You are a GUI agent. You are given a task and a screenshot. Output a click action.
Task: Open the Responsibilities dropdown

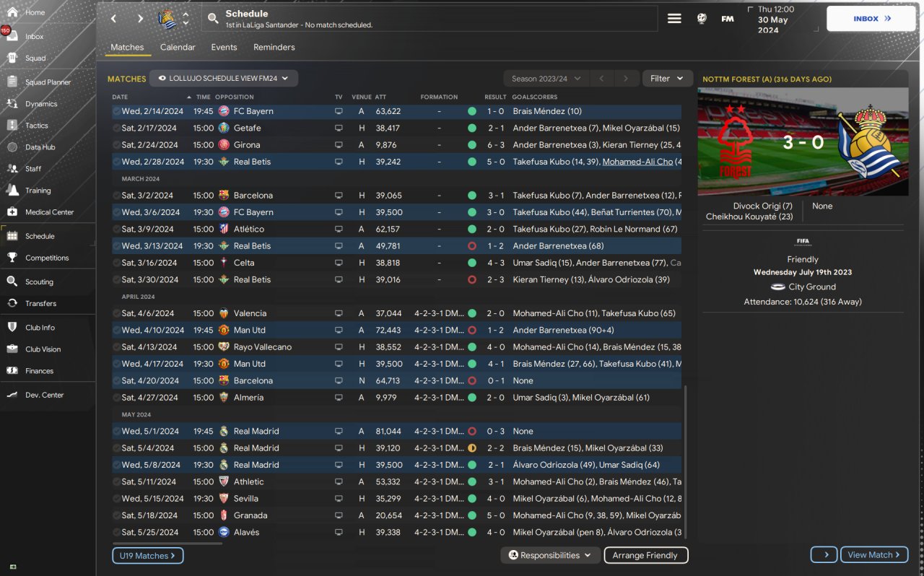tap(550, 555)
